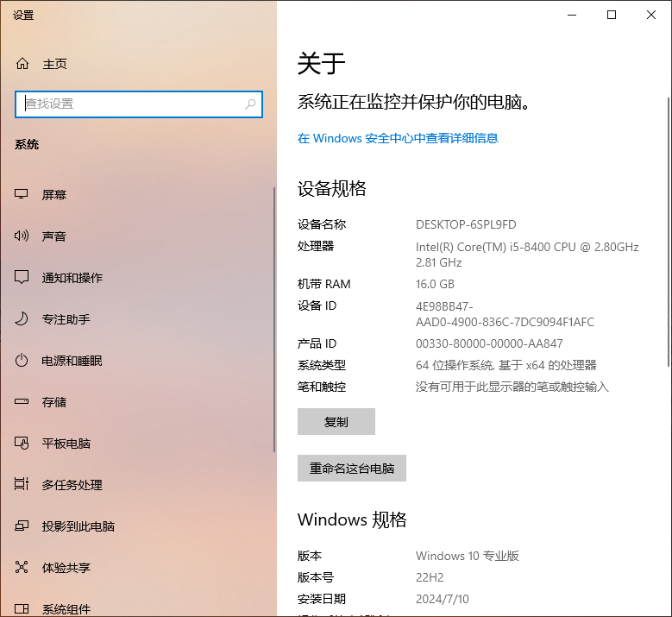Click the 关于 page title
The height and width of the screenshot is (617, 672).
(322, 64)
